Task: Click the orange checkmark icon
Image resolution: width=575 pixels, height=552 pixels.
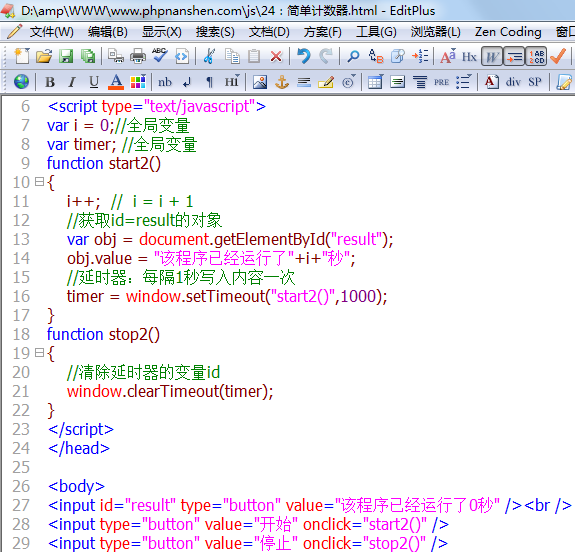Action: pos(558,56)
